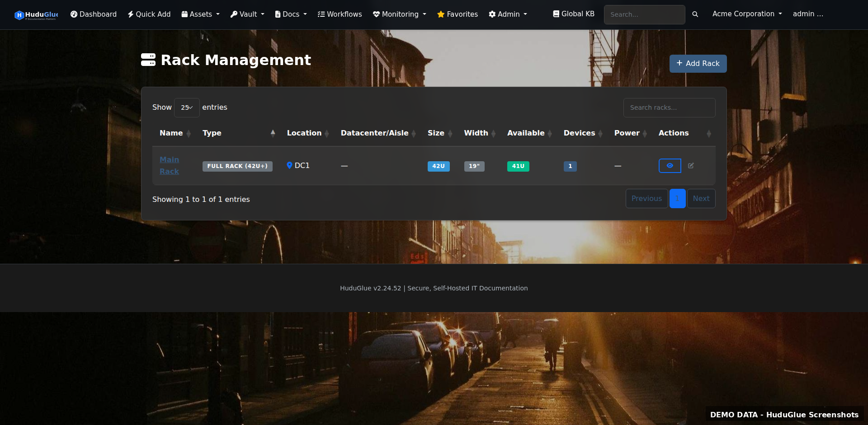Click the DC1 location pin icon
The image size is (868, 425).
[x=289, y=165]
